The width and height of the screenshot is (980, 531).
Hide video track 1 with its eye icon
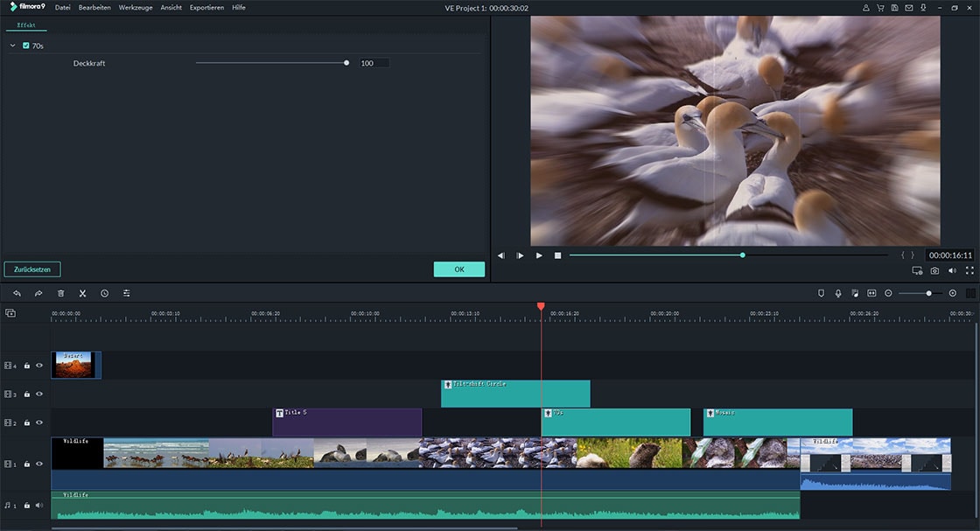39,465
